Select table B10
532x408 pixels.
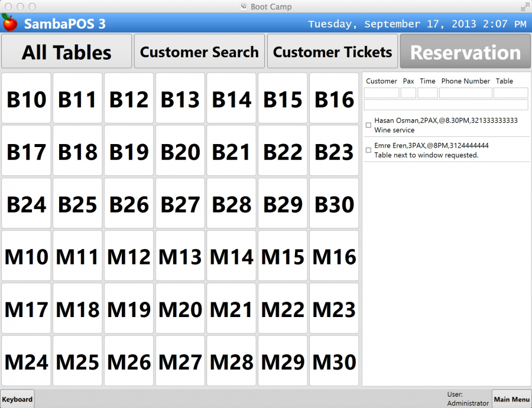click(x=27, y=99)
